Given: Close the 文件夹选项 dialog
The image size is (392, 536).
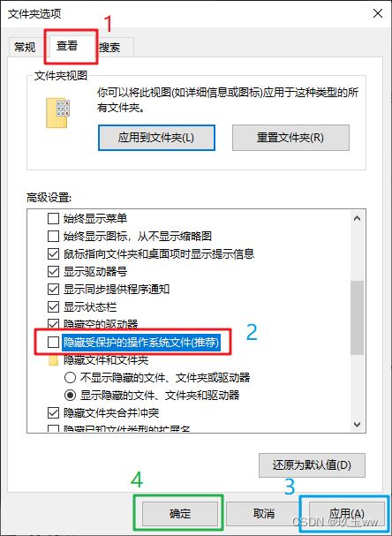Looking at the screenshot, I should [378, 13].
